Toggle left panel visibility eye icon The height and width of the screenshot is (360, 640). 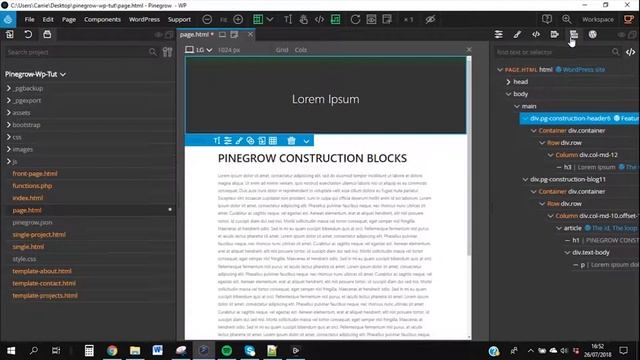point(158,35)
